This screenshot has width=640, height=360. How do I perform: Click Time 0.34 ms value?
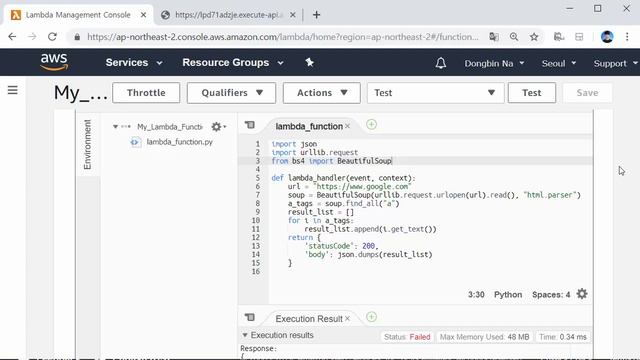563,337
